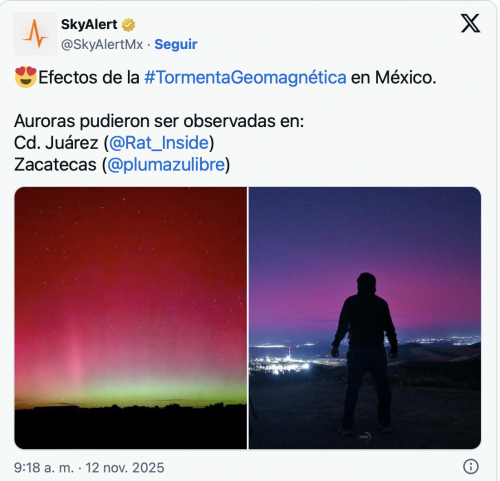Open the @Rat_Inside mention
This screenshot has height=481, width=500.
(159, 143)
